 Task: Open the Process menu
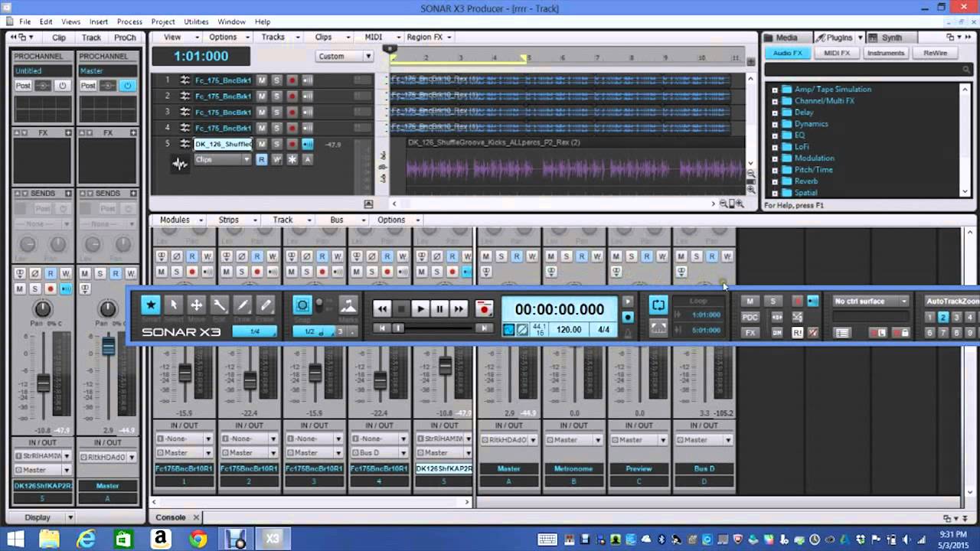point(129,21)
